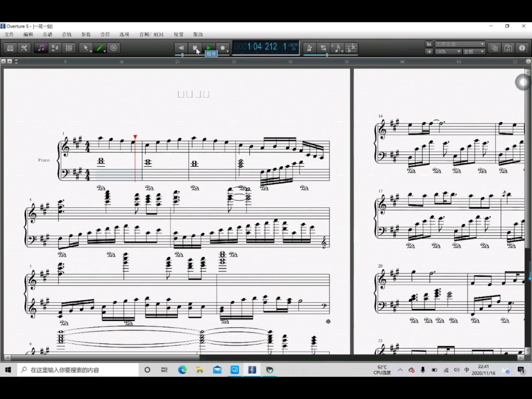
Task: Open the 全部 dropdown
Action: 474,51
